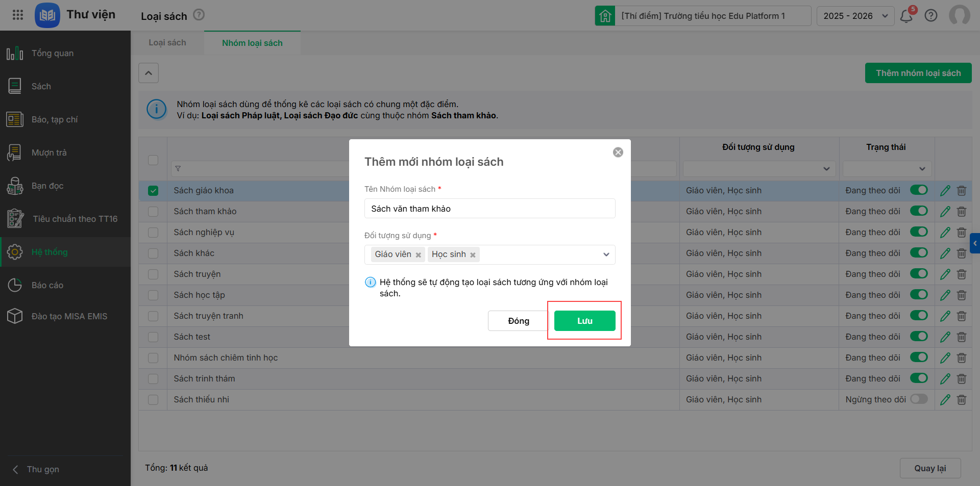Open the notification bell icon
This screenshot has height=486, width=980.
coord(906,16)
